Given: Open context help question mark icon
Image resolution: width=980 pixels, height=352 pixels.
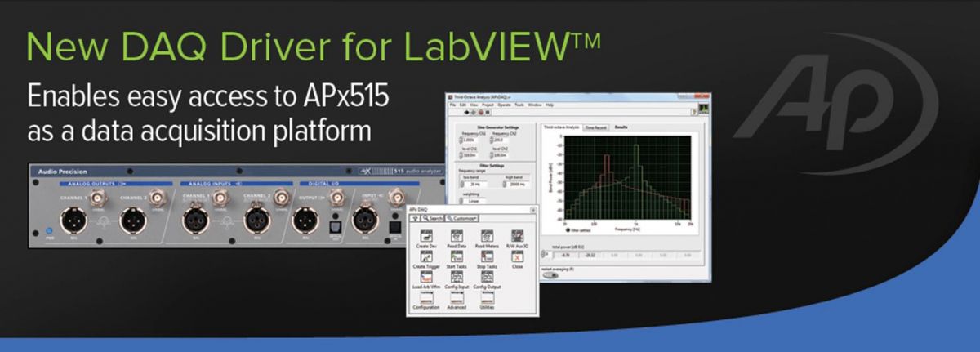Looking at the screenshot, I should [694, 112].
